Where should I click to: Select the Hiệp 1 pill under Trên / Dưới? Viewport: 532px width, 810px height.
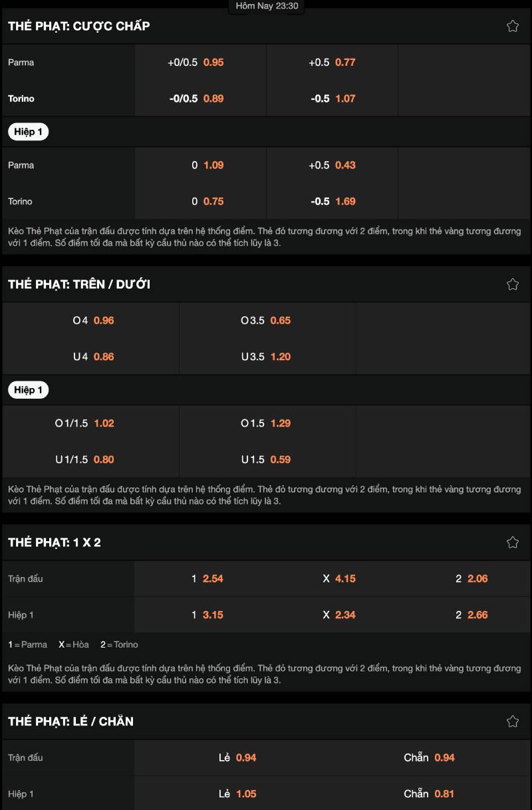click(x=28, y=390)
